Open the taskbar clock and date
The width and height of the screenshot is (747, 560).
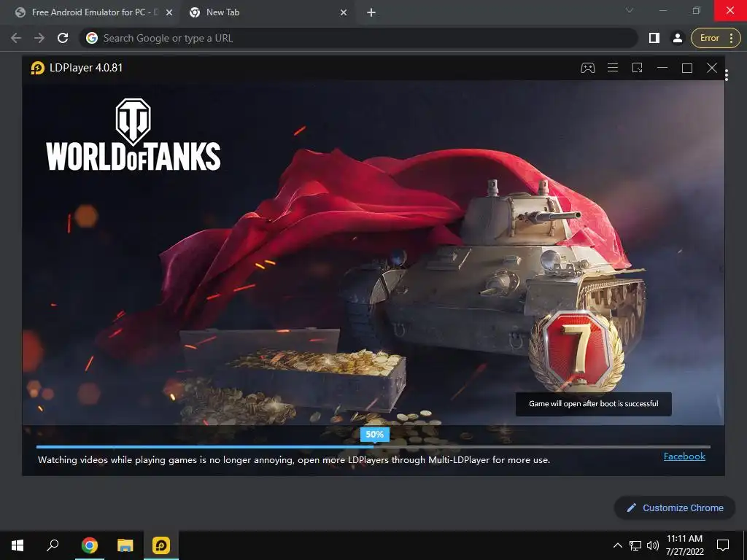tap(684, 545)
